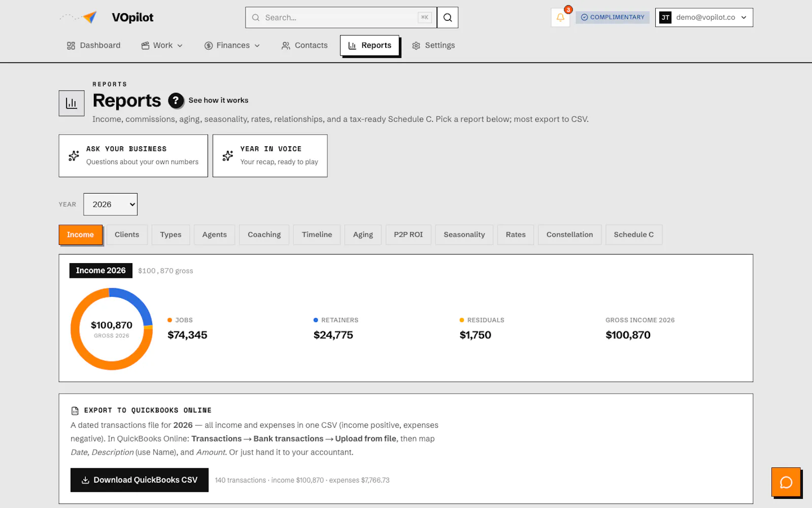Focus the Search input field
This screenshot has width=812, height=508.
coord(341,17)
